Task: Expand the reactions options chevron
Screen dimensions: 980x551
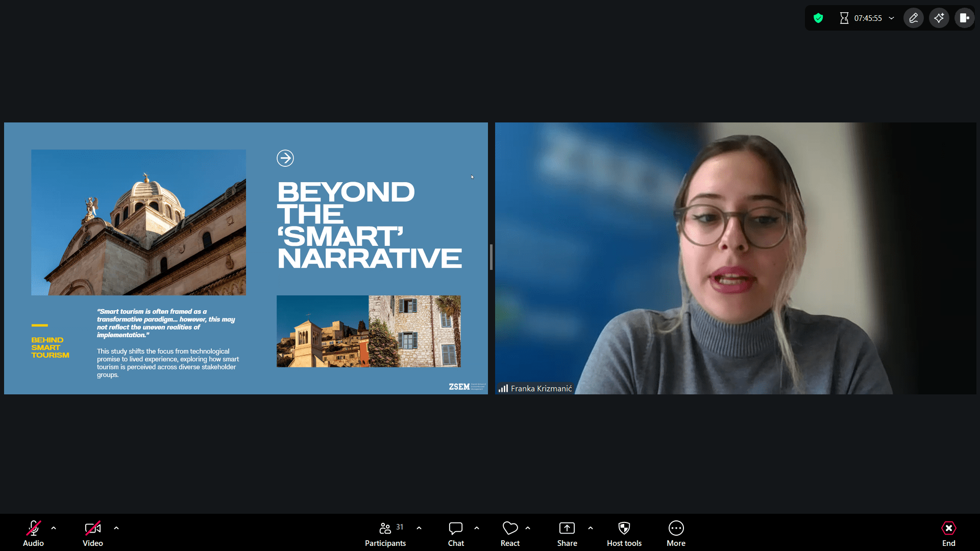Action: pyautogui.click(x=528, y=528)
